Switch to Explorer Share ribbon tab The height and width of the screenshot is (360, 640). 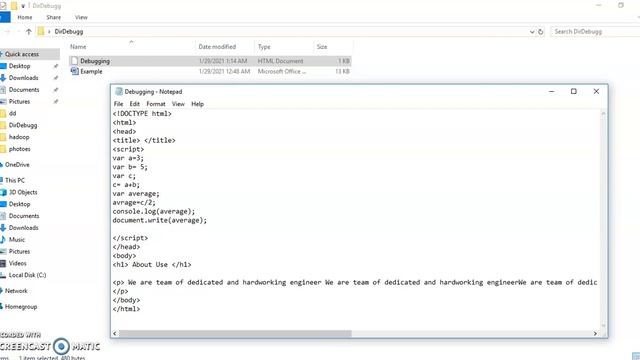pos(53,17)
